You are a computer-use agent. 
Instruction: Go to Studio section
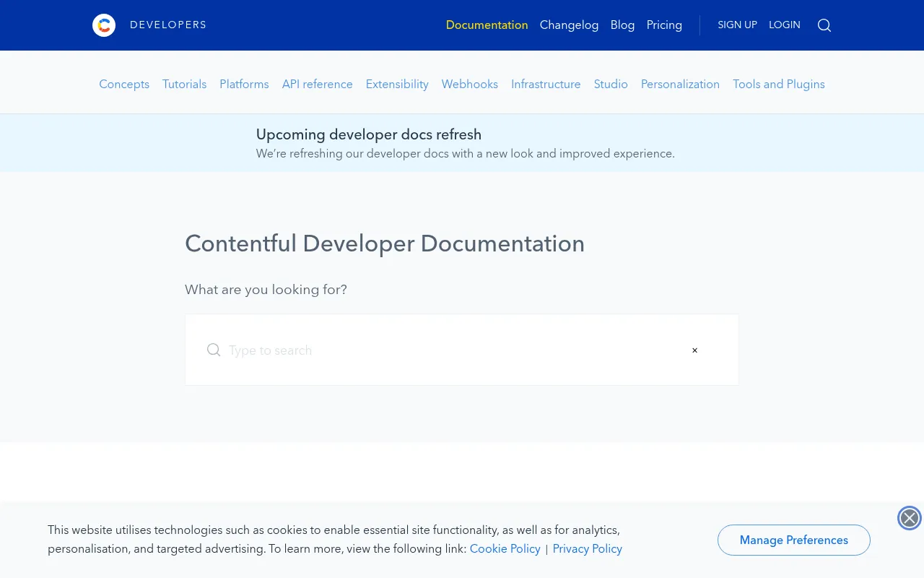[x=611, y=85]
